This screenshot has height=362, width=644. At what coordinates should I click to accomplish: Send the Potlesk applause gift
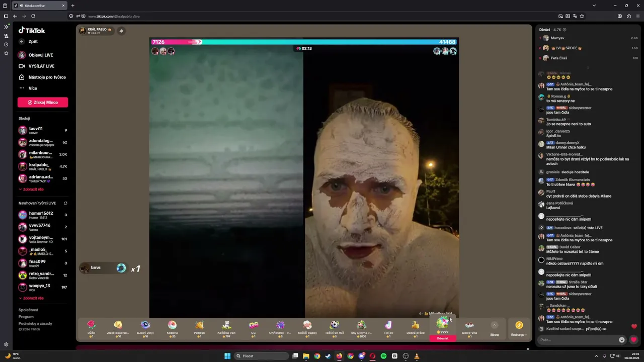coord(199,328)
